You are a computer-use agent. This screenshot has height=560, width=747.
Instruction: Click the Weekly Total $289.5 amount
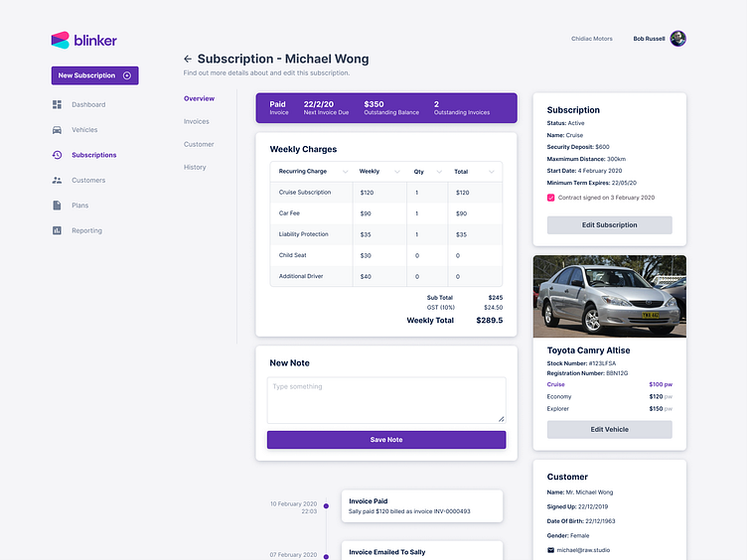tap(490, 321)
